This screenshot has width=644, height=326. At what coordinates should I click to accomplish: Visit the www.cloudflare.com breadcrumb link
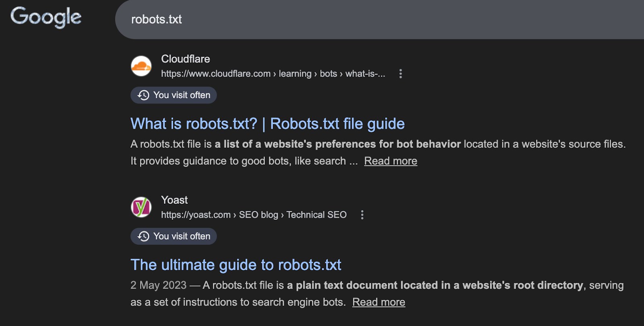(x=215, y=74)
